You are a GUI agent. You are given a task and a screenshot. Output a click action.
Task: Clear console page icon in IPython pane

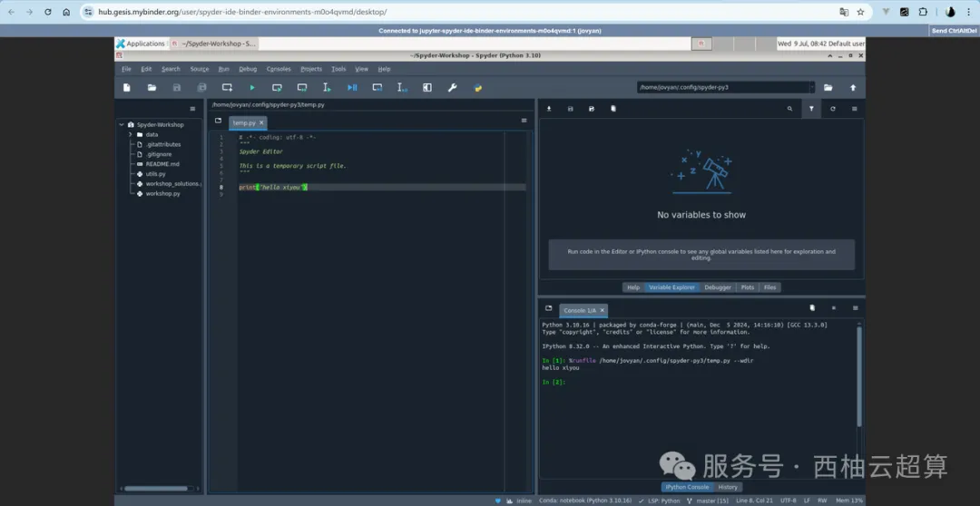(812, 308)
